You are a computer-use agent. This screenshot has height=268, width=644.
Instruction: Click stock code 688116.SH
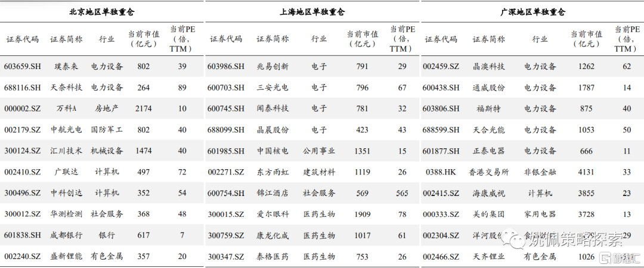point(23,88)
